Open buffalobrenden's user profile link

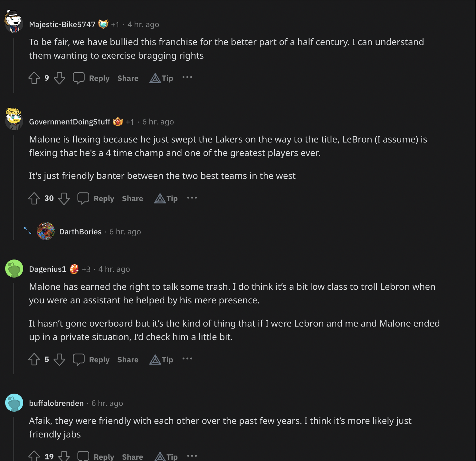tap(56, 403)
